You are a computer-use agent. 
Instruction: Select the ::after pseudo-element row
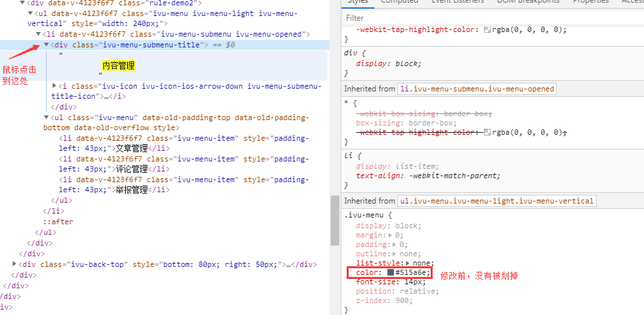pos(58,222)
